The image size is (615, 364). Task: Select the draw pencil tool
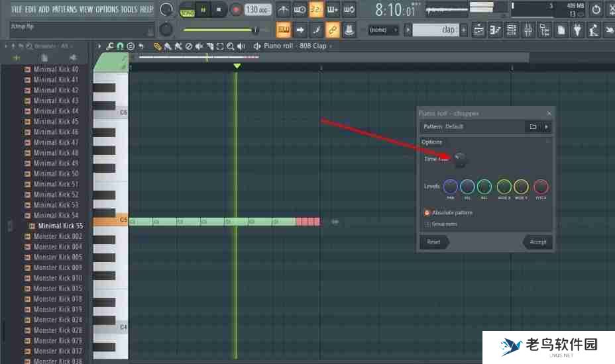click(x=157, y=46)
